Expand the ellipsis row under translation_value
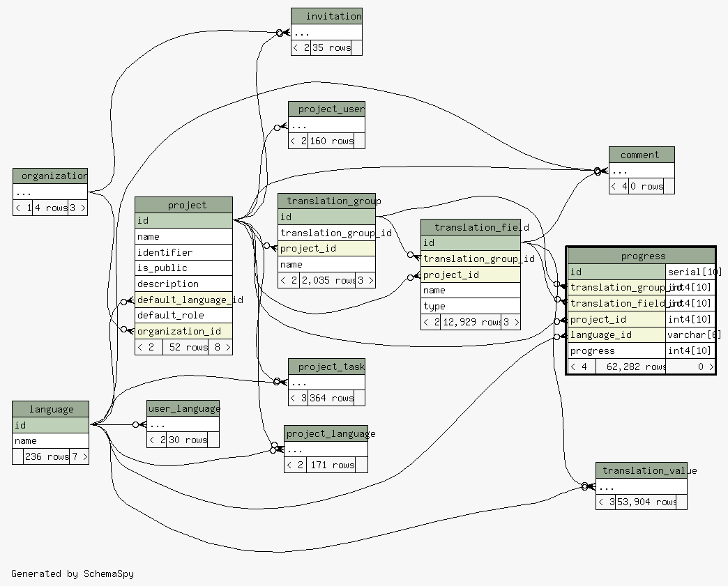 (641, 486)
